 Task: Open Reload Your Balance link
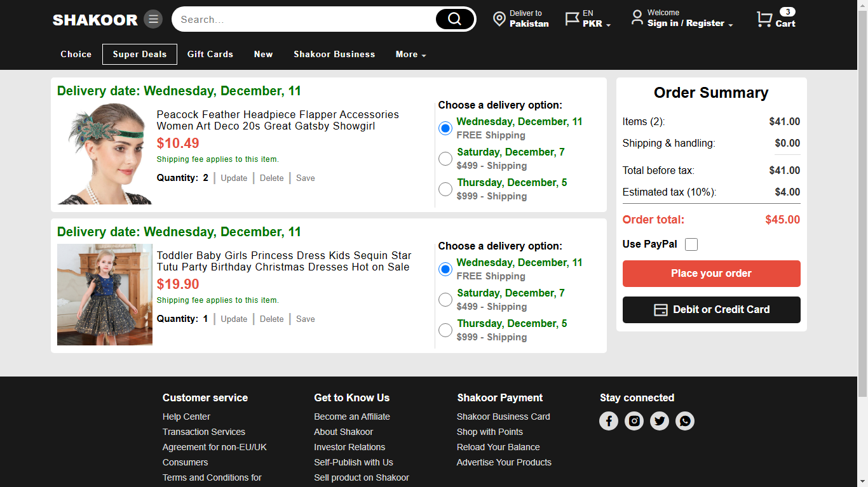tap(498, 447)
